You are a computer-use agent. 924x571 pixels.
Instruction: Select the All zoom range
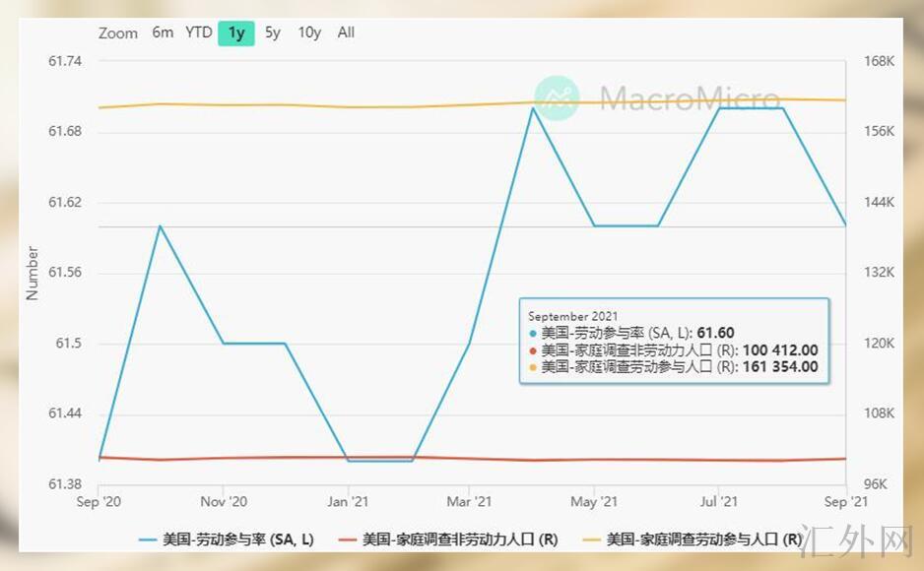coord(346,32)
